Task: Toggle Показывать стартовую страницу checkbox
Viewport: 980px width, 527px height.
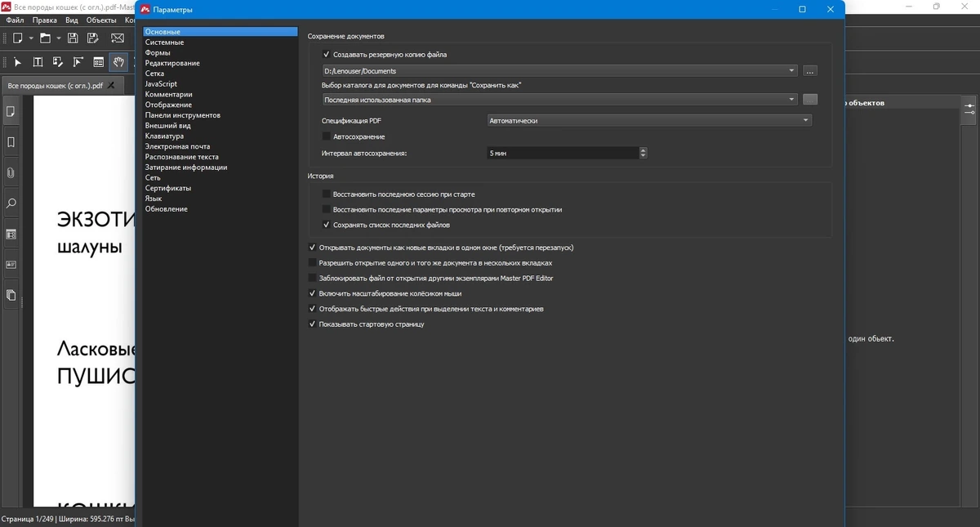Action: (x=312, y=324)
